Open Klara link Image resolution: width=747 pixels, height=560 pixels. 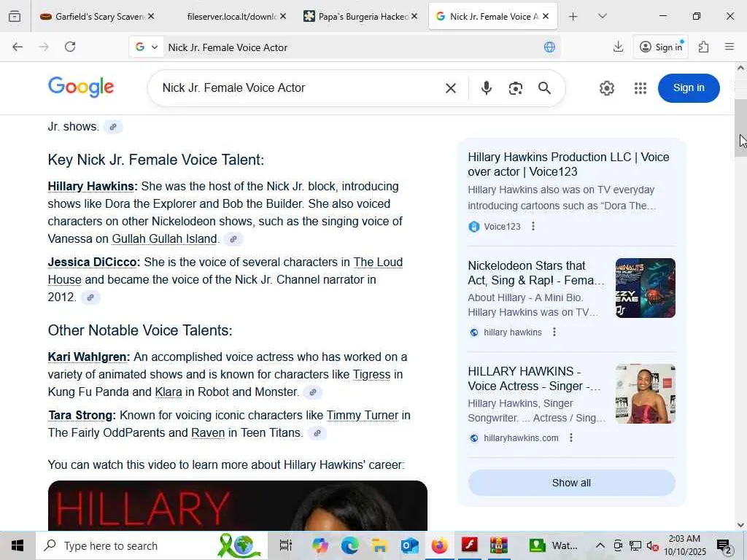(169, 392)
